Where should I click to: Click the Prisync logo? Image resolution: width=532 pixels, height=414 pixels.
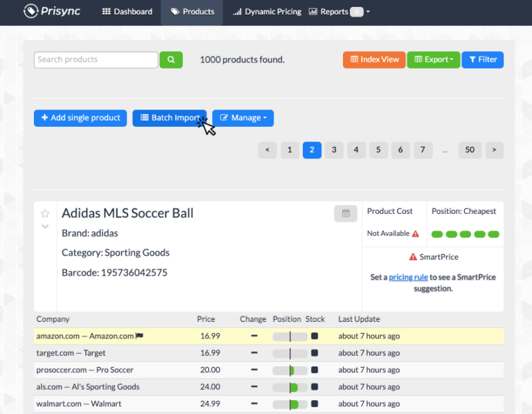click(x=51, y=11)
